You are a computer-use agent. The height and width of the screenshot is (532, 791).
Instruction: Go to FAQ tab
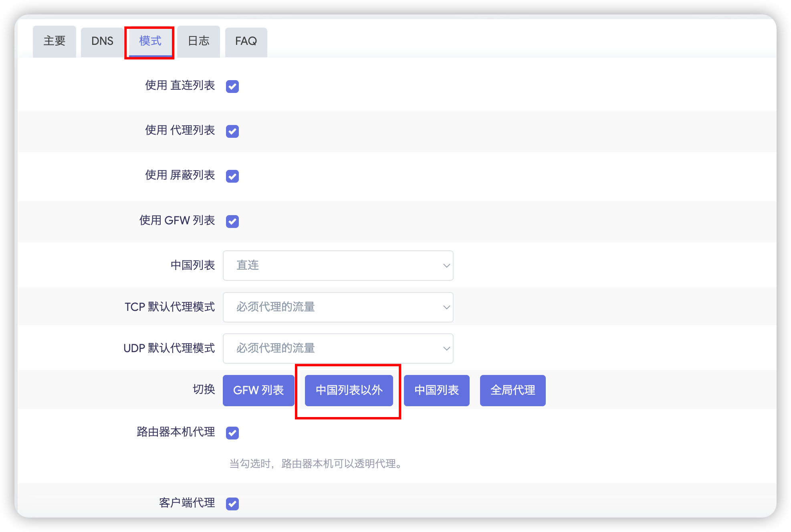click(246, 41)
